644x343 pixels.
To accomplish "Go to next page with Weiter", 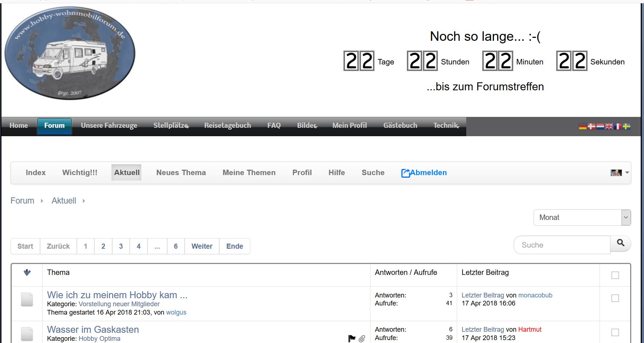I will tap(202, 246).
